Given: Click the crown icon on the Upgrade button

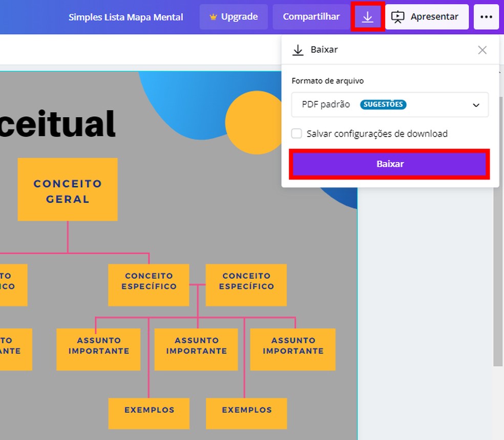Looking at the screenshot, I should click(x=213, y=16).
